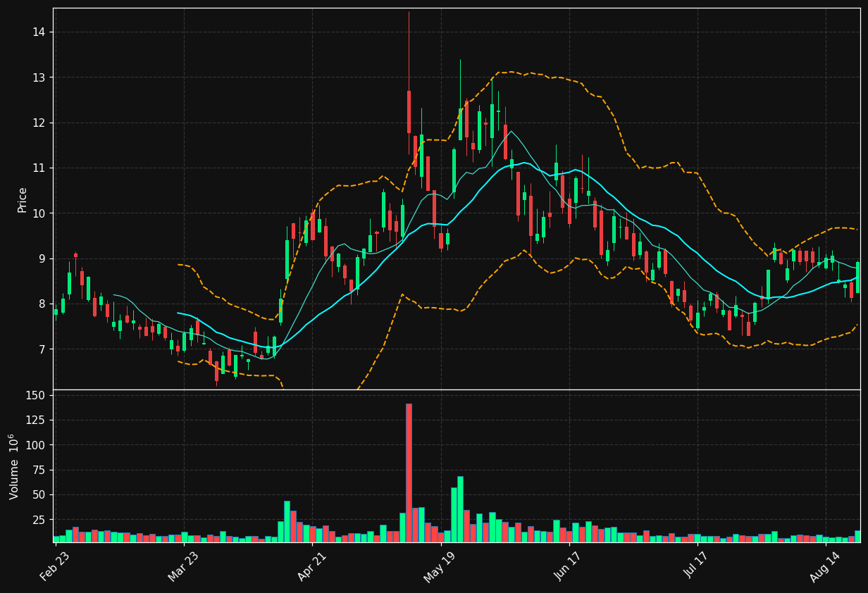Click the "Price" y-axis title

click(x=23, y=199)
